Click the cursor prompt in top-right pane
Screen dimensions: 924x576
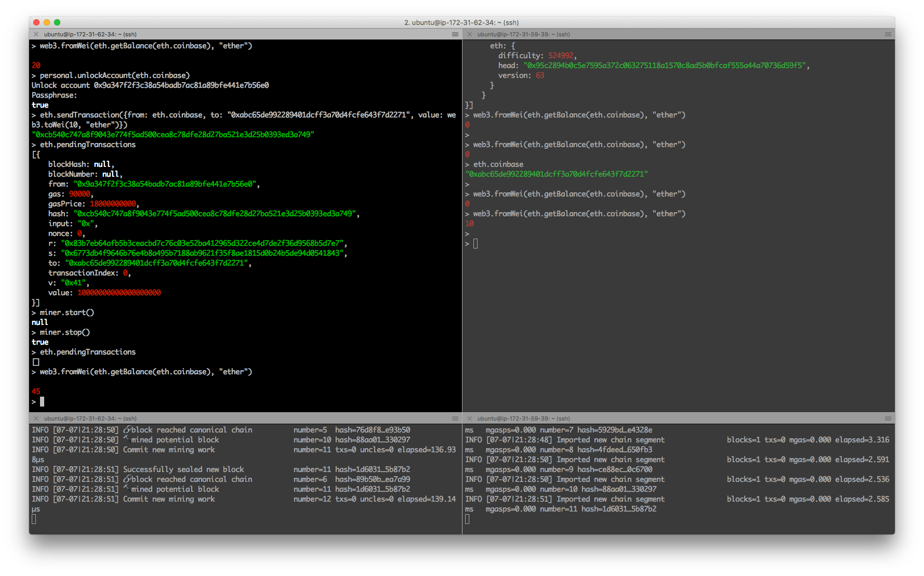click(x=476, y=243)
